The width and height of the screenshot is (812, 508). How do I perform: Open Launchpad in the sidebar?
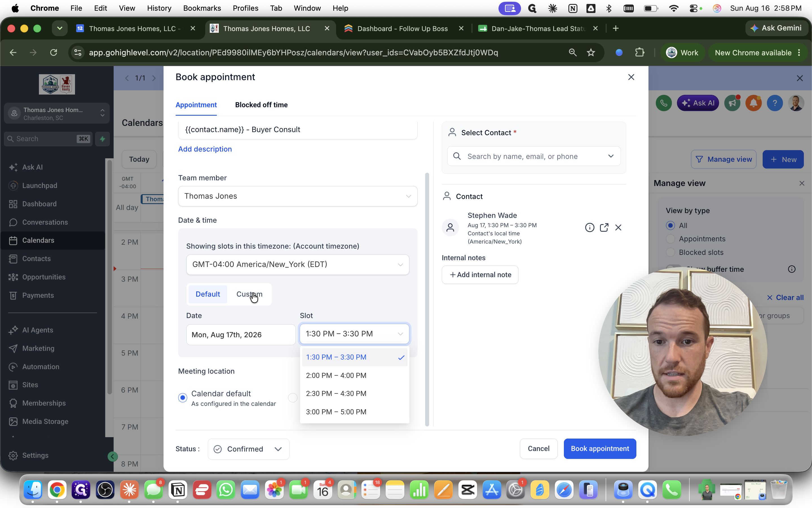[39, 185]
